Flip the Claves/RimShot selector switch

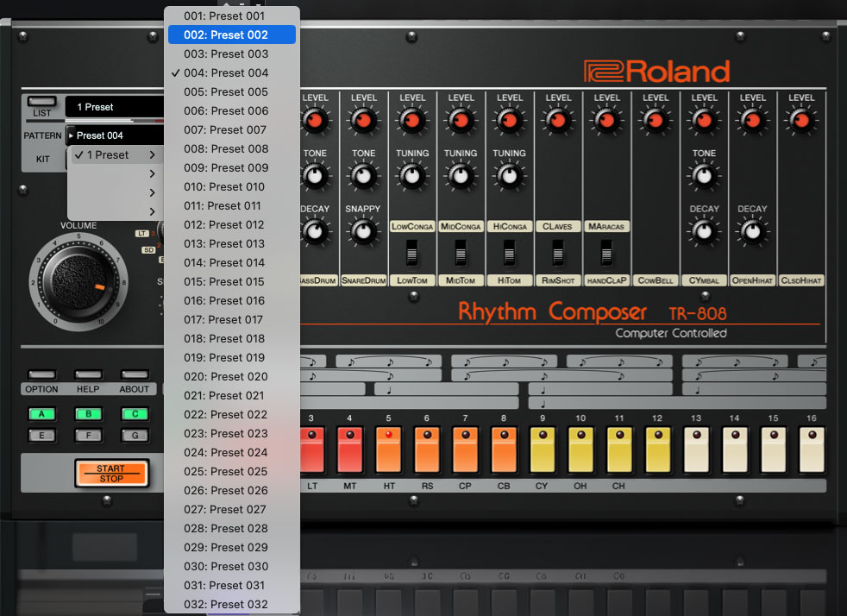point(558,252)
